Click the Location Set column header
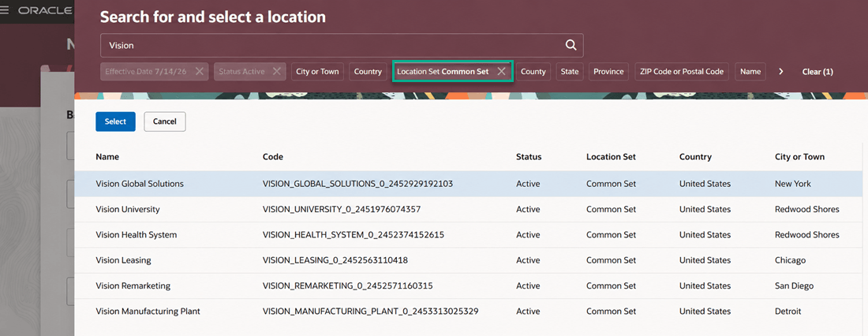Viewport: 868px width, 336px height. coord(611,157)
